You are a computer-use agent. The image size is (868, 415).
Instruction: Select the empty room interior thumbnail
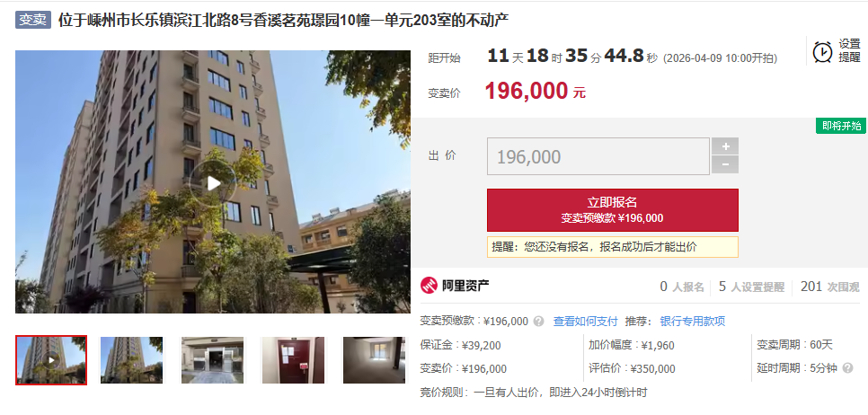(374, 360)
